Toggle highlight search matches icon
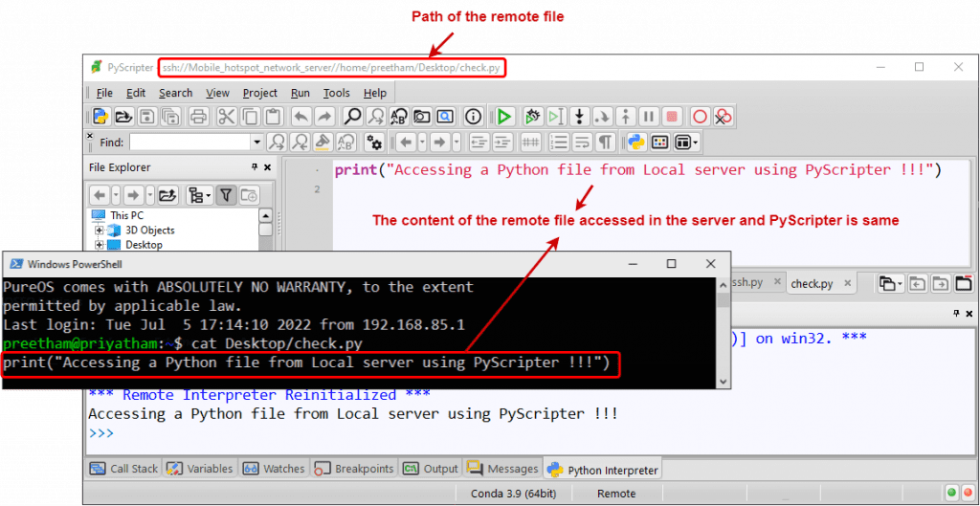 [323, 143]
